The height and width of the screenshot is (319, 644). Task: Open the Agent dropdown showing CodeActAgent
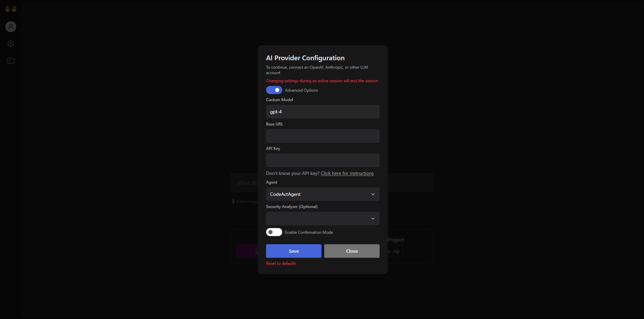click(x=323, y=194)
